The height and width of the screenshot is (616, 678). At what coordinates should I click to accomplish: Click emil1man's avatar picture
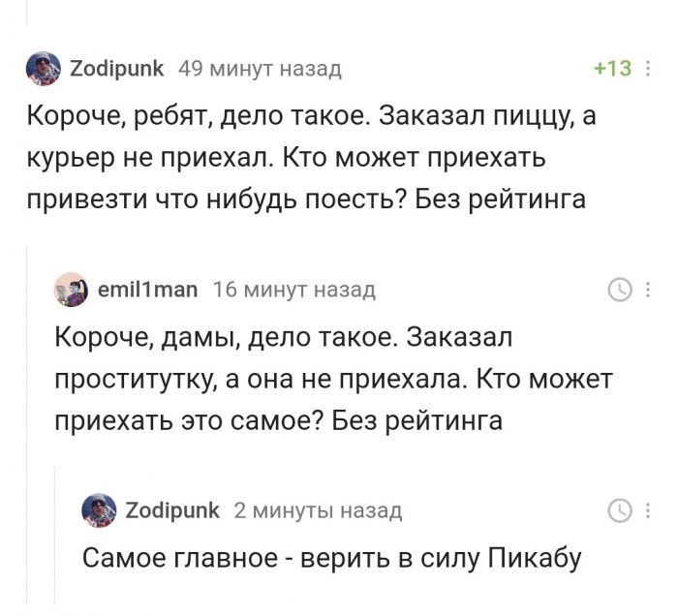pos(70,289)
